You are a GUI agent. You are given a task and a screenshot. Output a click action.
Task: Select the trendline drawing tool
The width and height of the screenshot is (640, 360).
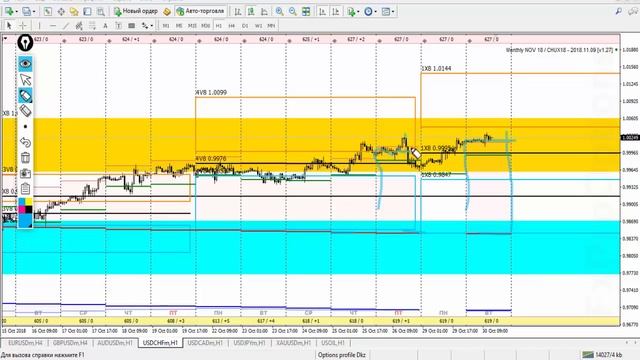click(66, 26)
